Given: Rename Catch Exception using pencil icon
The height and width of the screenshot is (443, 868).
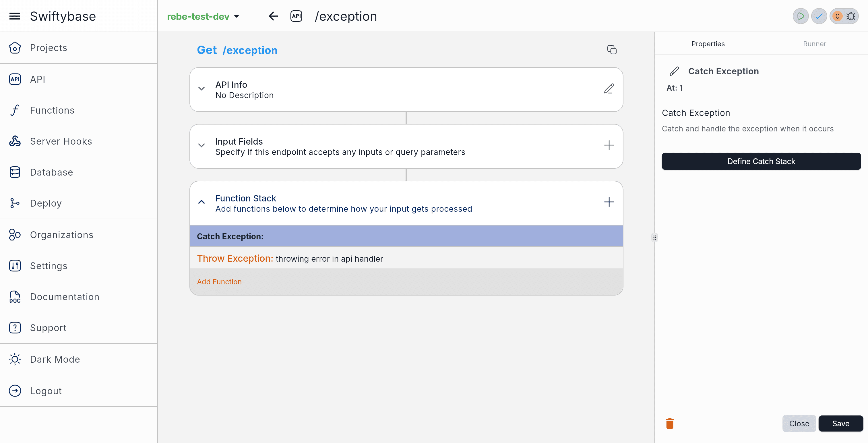Looking at the screenshot, I should pyautogui.click(x=674, y=71).
